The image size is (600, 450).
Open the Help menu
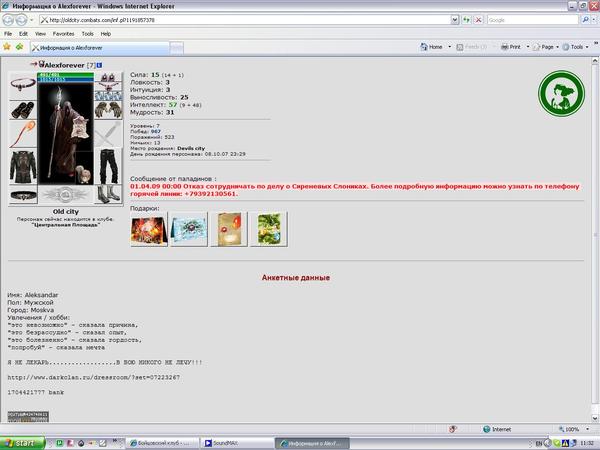106,34
